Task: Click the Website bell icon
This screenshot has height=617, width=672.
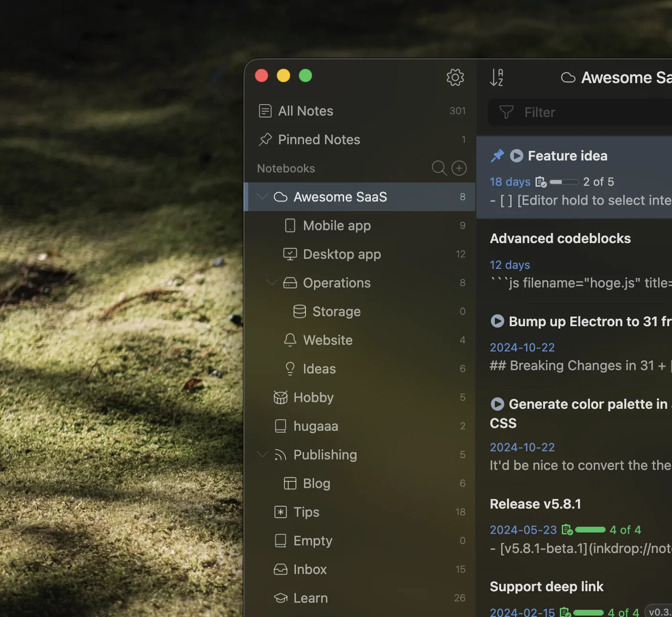Action: click(x=290, y=340)
